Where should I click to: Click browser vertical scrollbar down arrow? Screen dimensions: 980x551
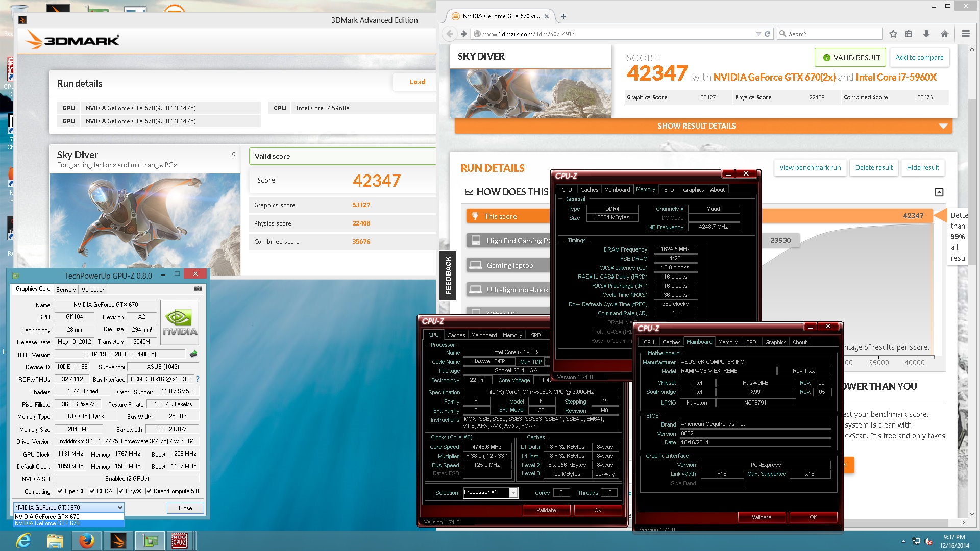pos(972,514)
